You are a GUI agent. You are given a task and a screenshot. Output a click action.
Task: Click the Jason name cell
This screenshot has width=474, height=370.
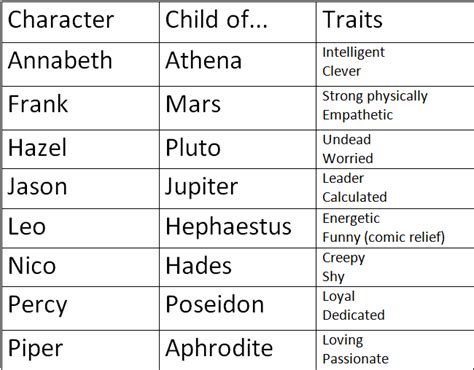[x=81, y=189]
